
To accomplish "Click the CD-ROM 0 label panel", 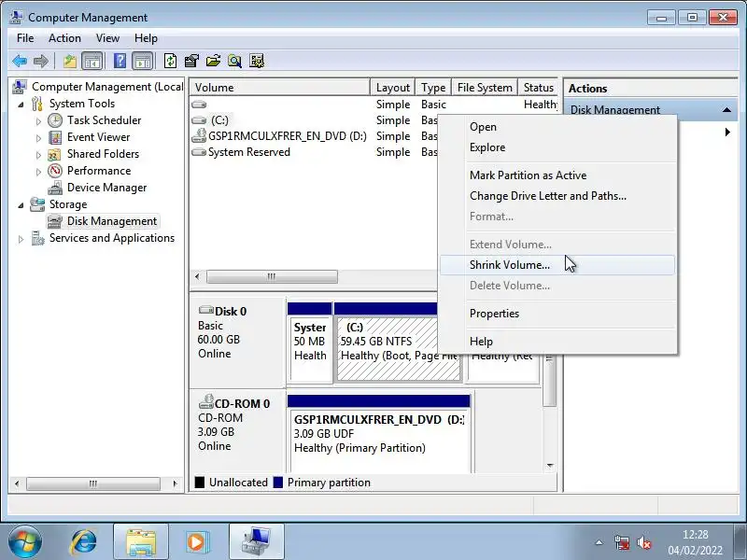I will click(237, 431).
